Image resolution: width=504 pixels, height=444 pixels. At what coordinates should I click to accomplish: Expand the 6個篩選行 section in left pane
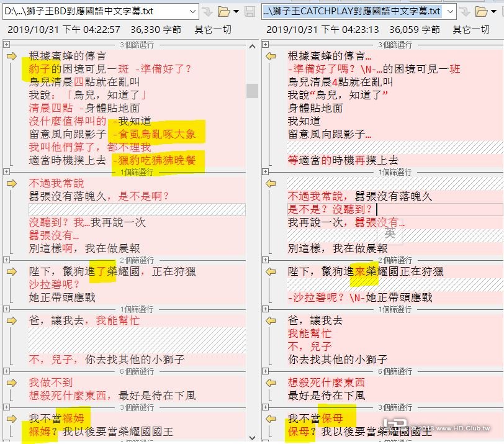[6, 371]
